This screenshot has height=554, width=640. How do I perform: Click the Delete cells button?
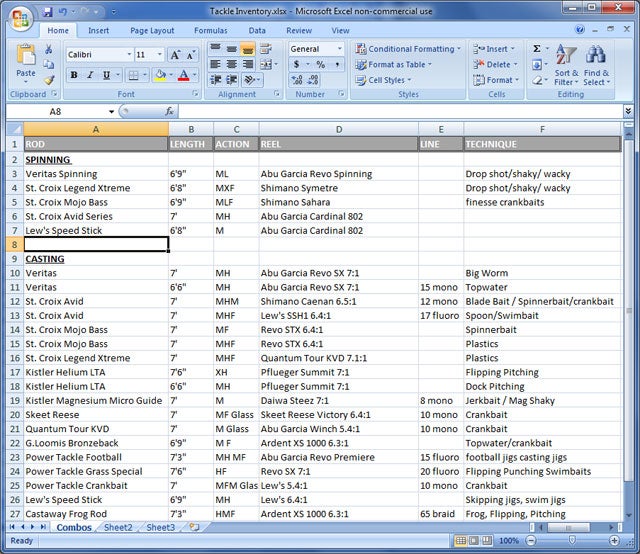495,65
